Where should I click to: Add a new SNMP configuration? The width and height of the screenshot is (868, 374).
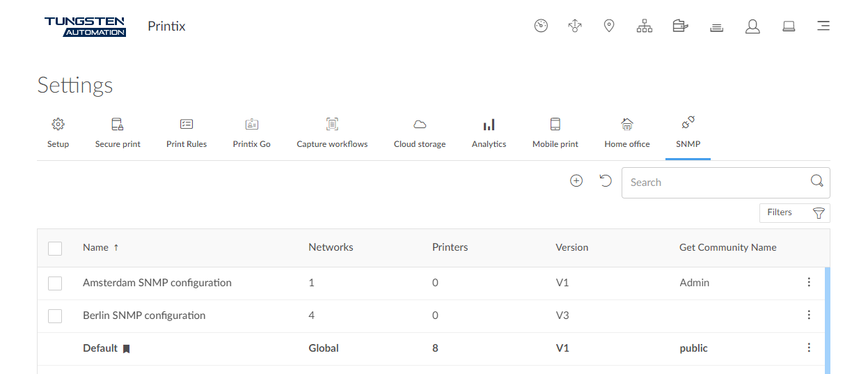[x=576, y=181]
